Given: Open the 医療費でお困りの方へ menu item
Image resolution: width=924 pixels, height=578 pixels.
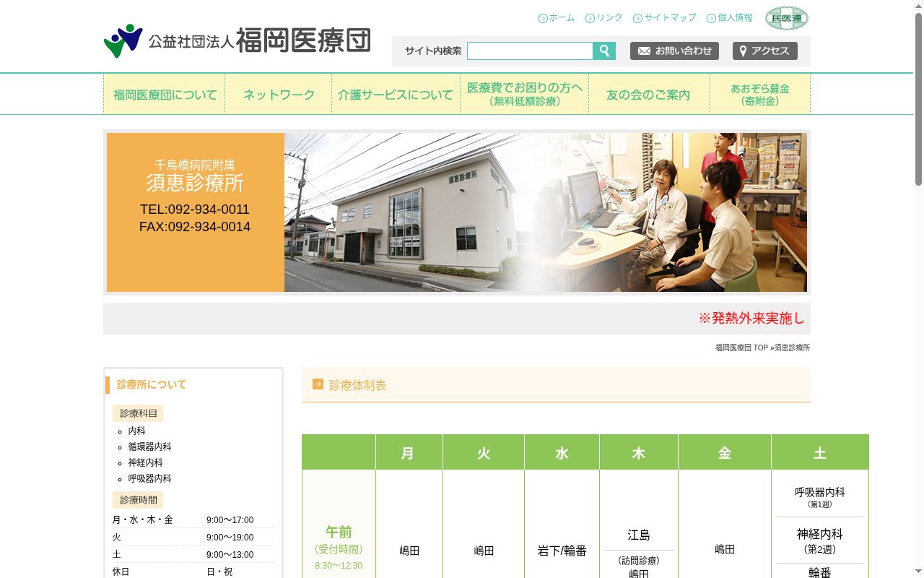Looking at the screenshot, I should [x=525, y=94].
